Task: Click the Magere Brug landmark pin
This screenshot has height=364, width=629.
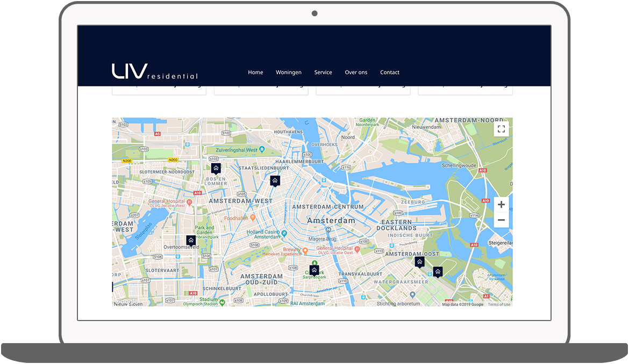Action: click(328, 230)
